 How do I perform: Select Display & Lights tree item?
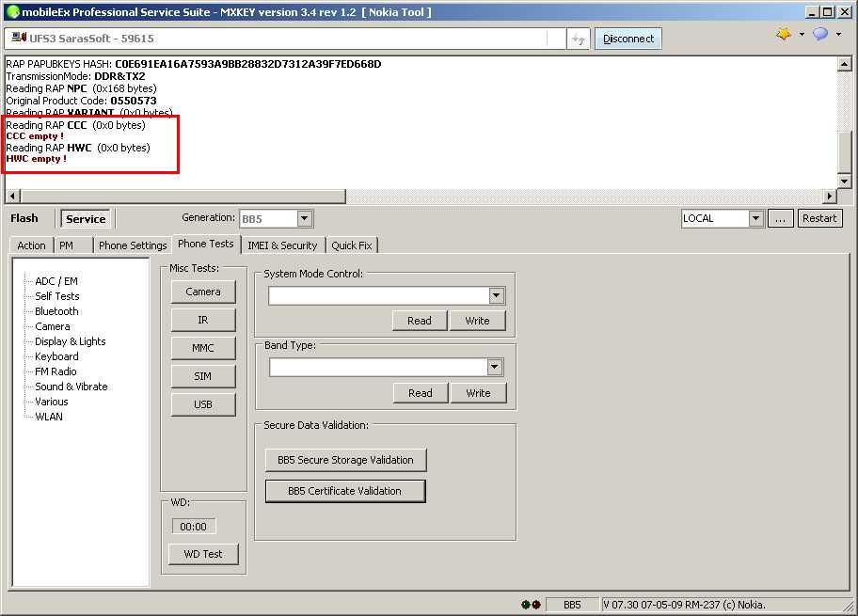click(70, 341)
